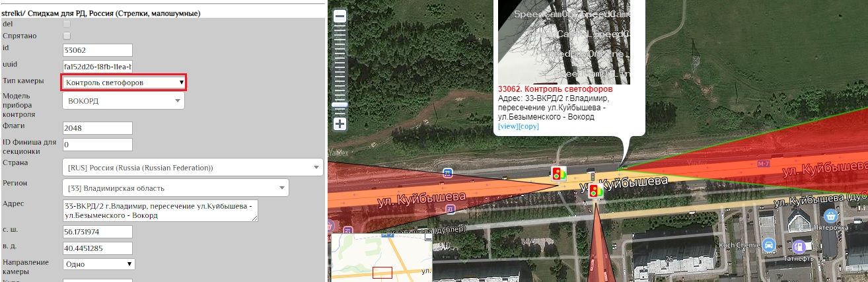Click the Адрес text field
The image size is (868, 282).
tap(161, 210)
